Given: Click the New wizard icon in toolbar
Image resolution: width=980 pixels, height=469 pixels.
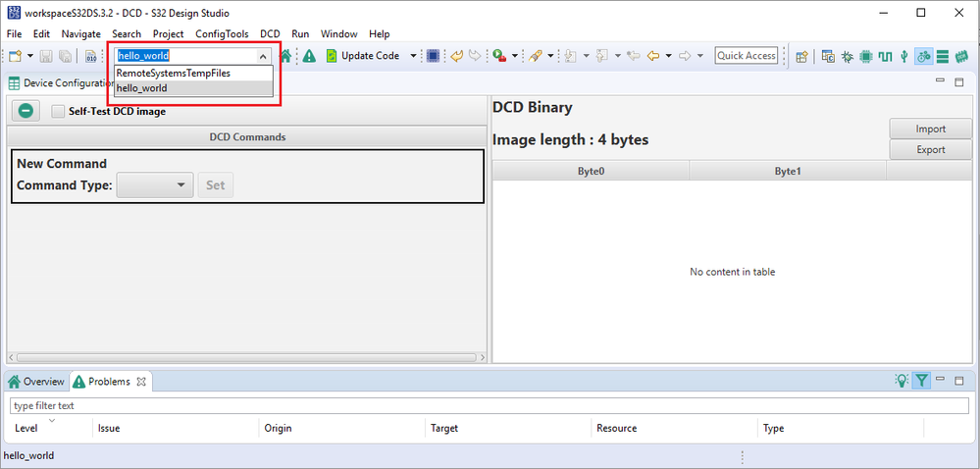Looking at the screenshot, I should coord(15,56).
